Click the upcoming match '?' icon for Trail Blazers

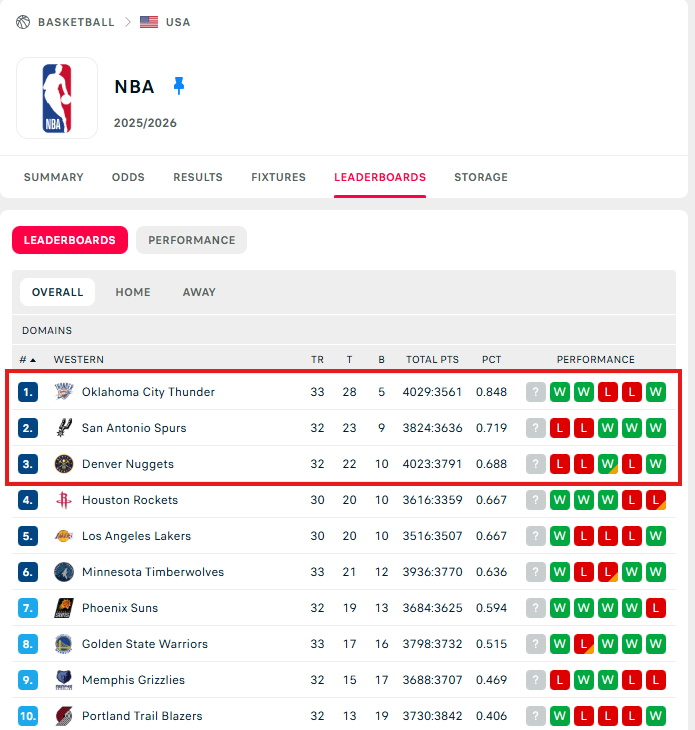(536, 716)
